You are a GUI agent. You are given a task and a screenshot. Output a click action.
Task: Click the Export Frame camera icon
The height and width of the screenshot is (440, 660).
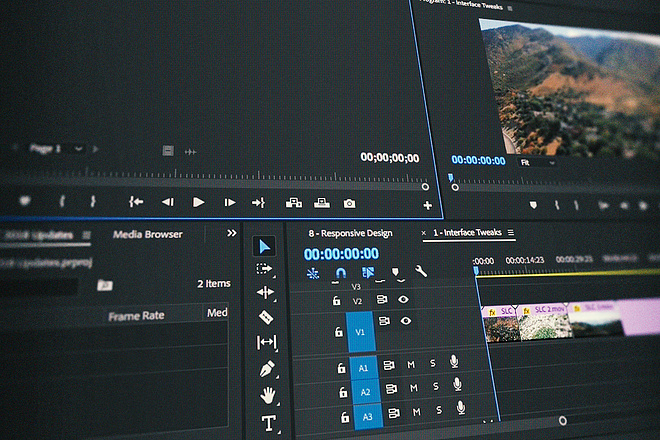point(349,204)
